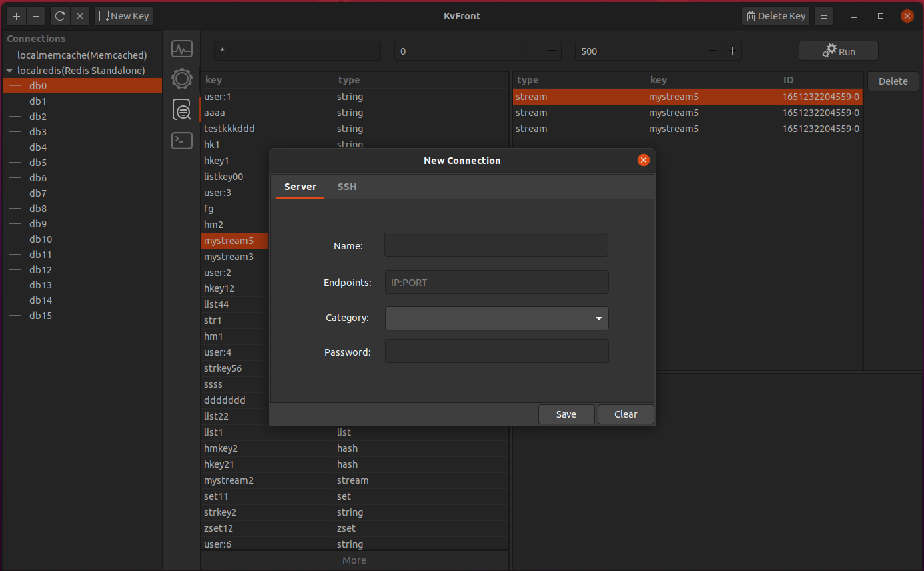Select the testkkkddd key row
This screenshot has width=924, height=571.
(354, 129)
